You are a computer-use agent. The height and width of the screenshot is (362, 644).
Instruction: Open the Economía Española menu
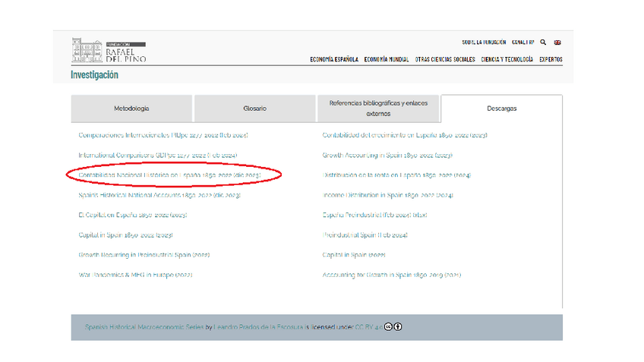pyautogui.click(x=334, y=59)
